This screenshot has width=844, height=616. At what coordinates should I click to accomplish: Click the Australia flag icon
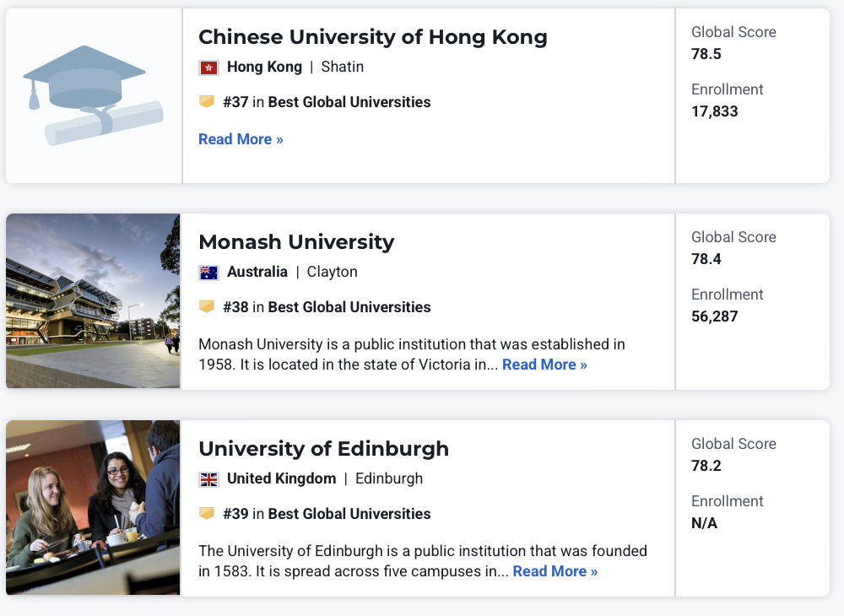pos(208,273)
